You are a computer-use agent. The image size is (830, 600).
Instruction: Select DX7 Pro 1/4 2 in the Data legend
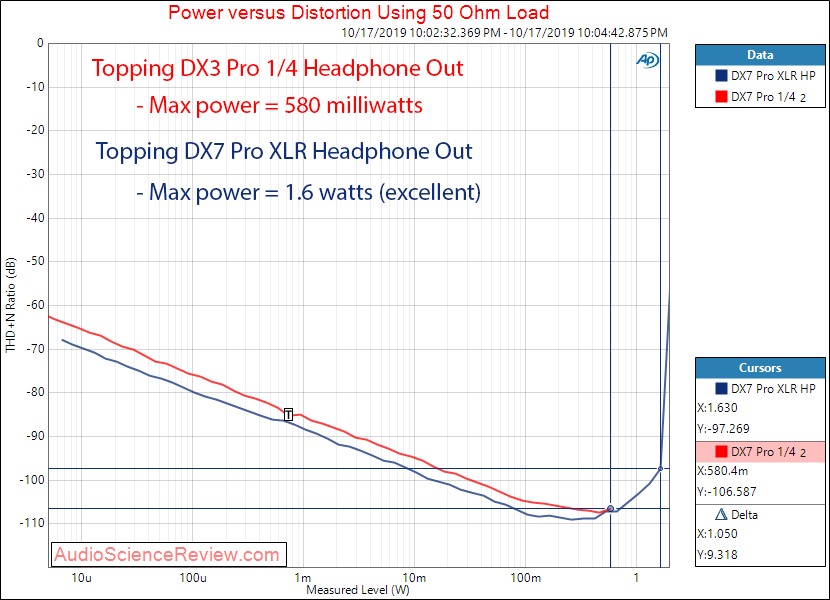click(x=769, y=97)
